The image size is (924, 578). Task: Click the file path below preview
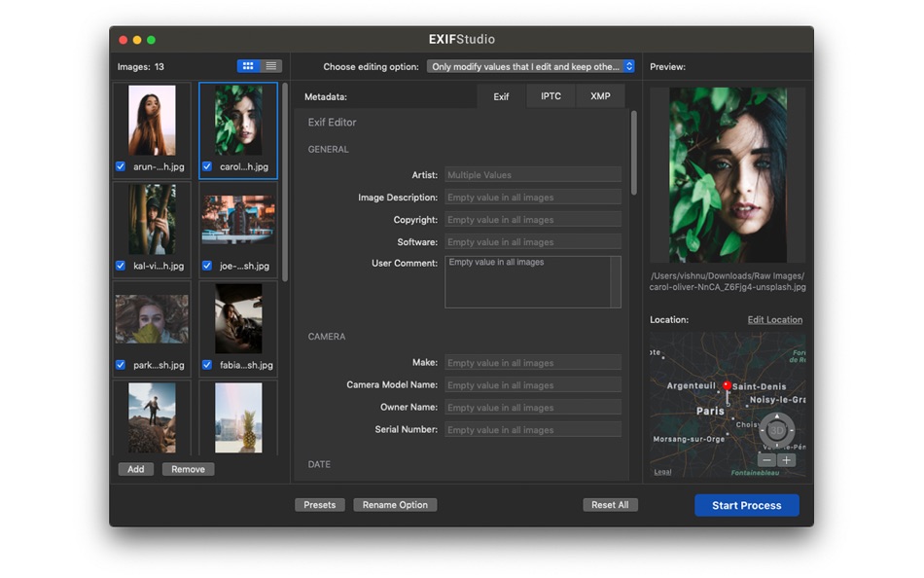[x=728, y=281]
